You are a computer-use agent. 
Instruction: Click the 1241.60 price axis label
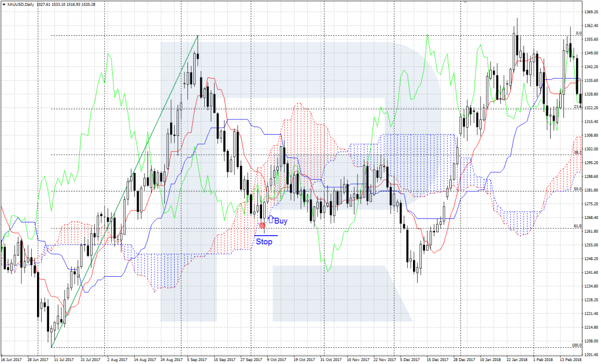[x=592, y=273]
